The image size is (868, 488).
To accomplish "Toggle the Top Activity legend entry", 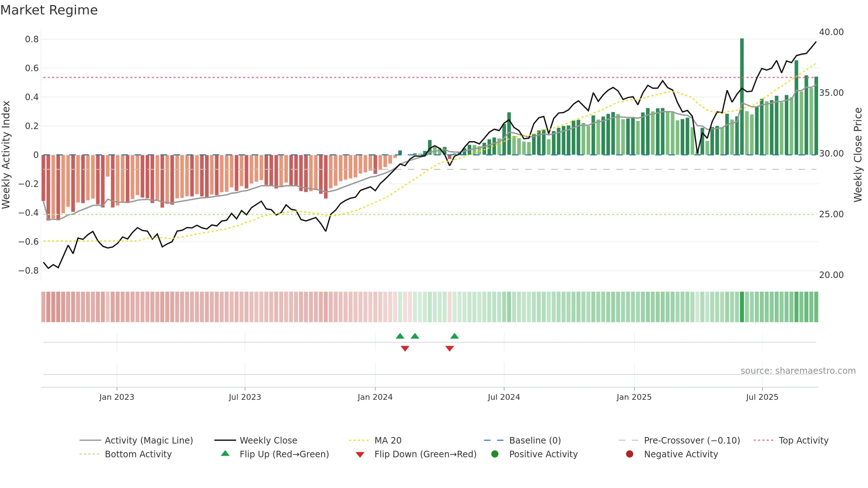I will pos(791,440).
